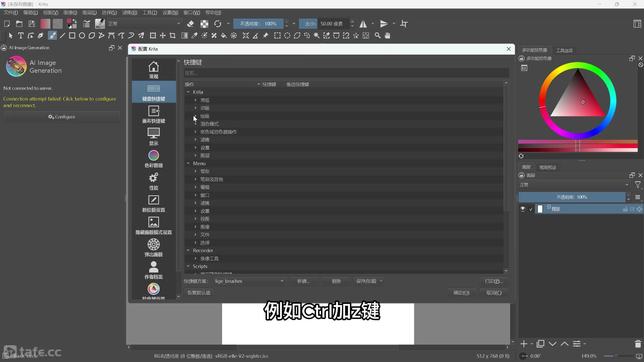Toggle visibility of the background layer
Image resolution: width=644 pixels, height=362 pixels.
523,209
